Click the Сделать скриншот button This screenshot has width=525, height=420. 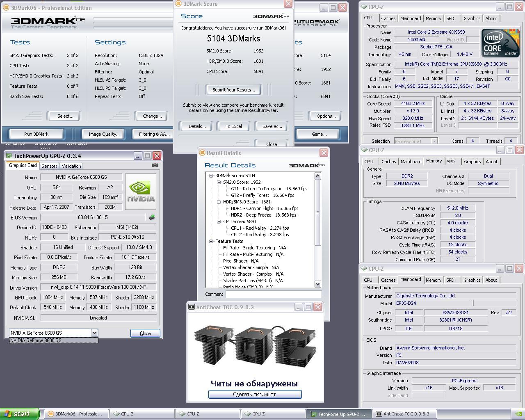pos(255,395)
